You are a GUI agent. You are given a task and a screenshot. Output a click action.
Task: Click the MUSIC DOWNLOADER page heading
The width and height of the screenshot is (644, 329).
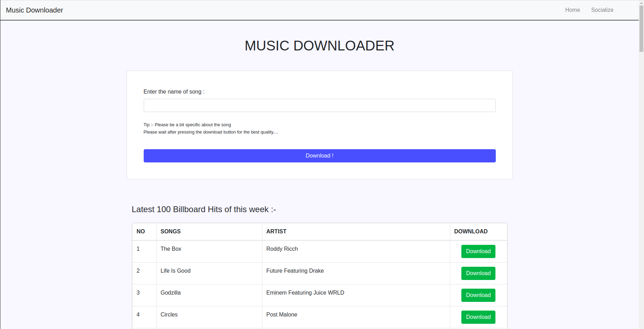[x=319, y=46]
